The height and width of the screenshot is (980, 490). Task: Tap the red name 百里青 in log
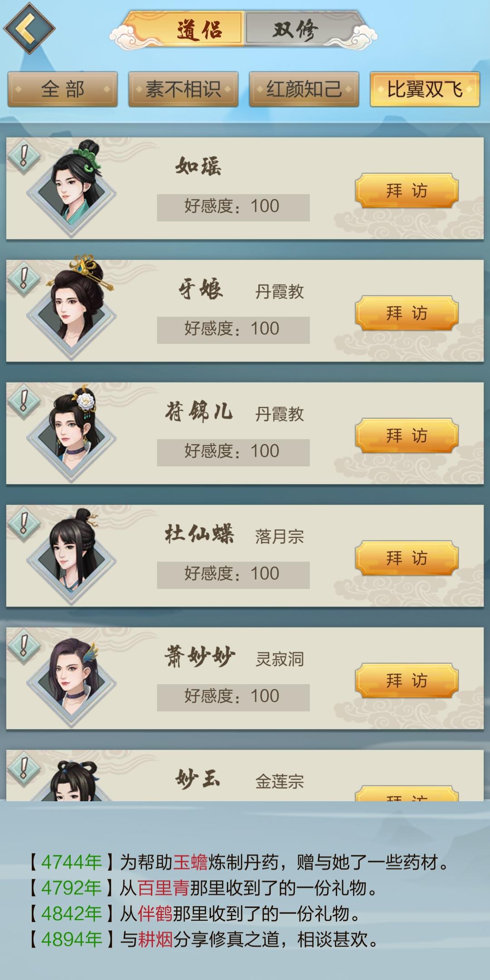[x=163, y=888]
